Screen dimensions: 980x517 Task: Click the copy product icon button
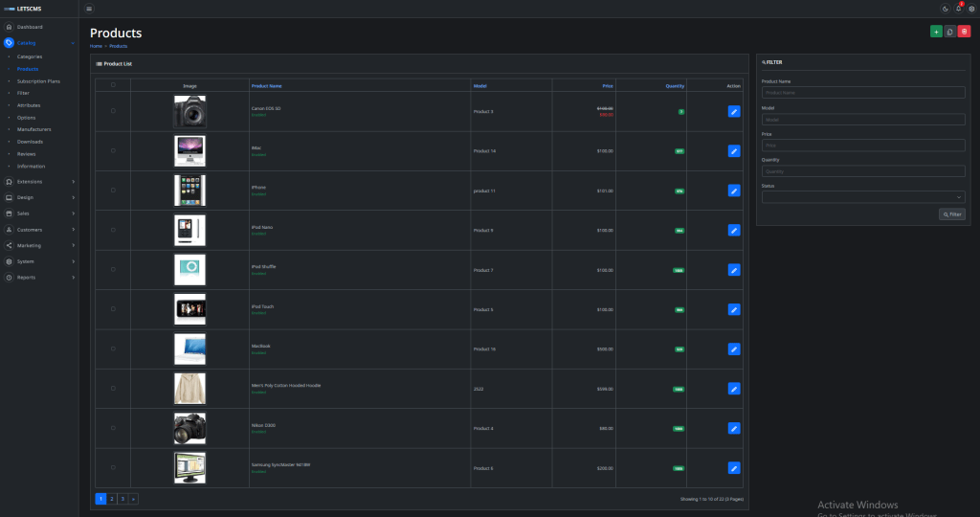[x=949, y=32]
